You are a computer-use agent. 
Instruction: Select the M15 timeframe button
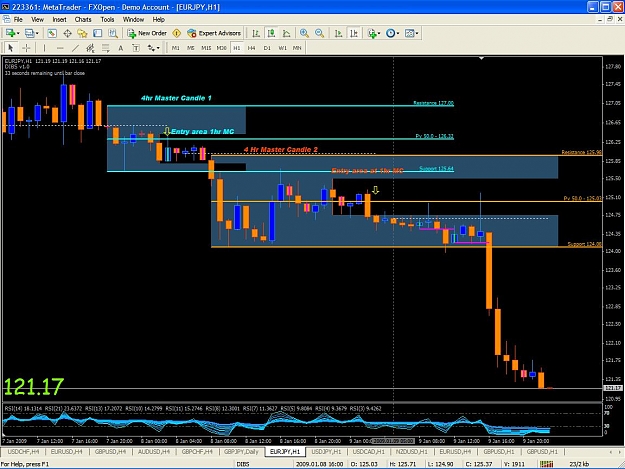pyautogui.click(x=206, y=48)
